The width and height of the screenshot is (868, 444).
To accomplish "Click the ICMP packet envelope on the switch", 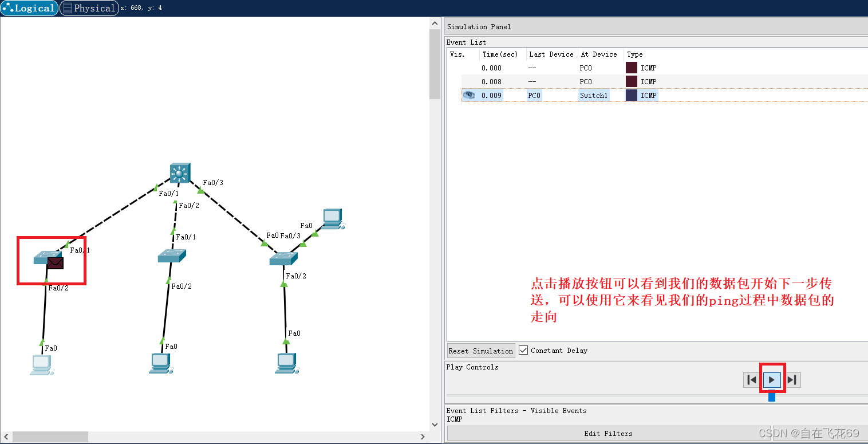I will tap(56, 263).
